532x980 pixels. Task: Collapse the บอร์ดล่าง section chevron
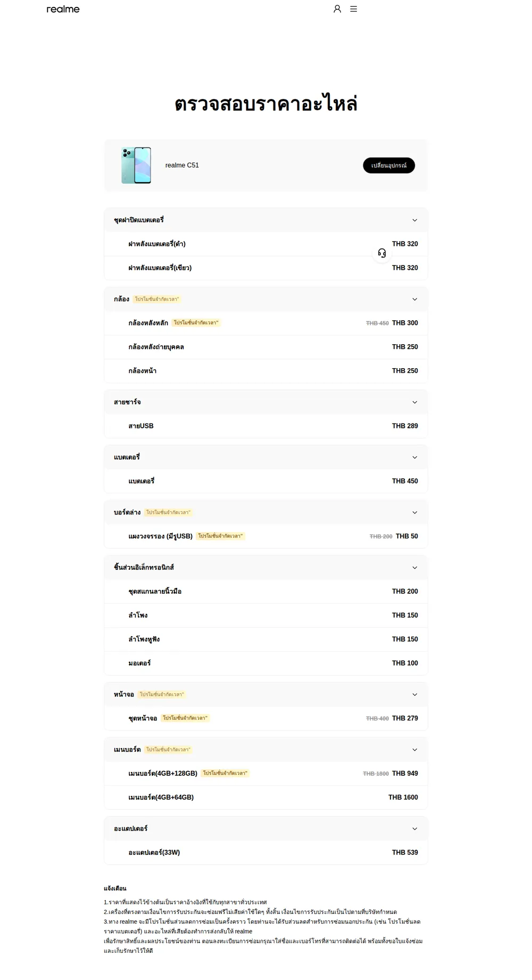click(x=415, y=513)
